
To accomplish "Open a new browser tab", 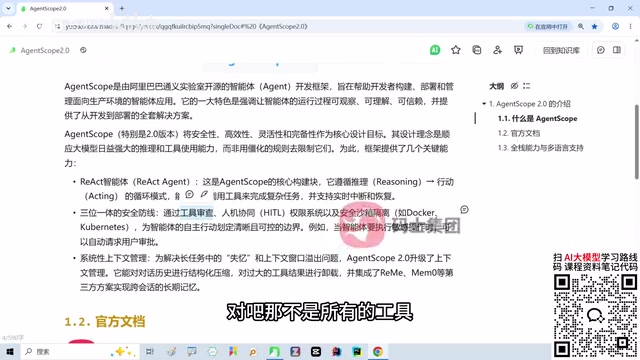I will click(x=122, y=8).
